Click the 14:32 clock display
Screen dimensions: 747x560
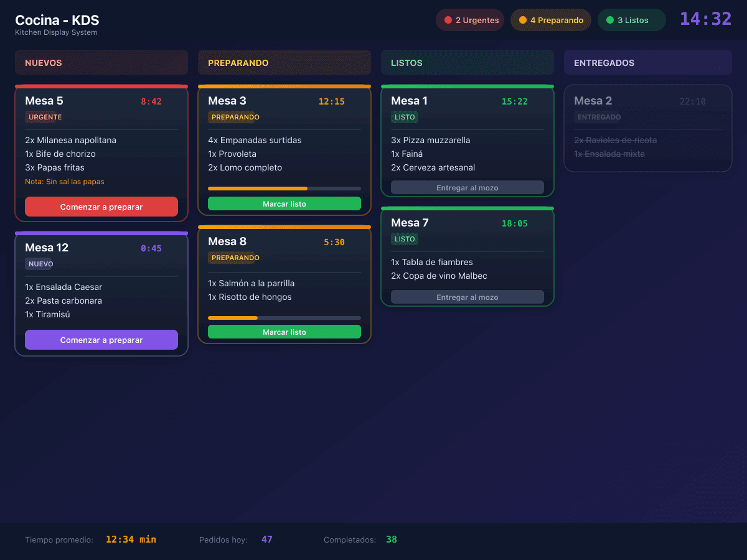(x=705, y=19)
